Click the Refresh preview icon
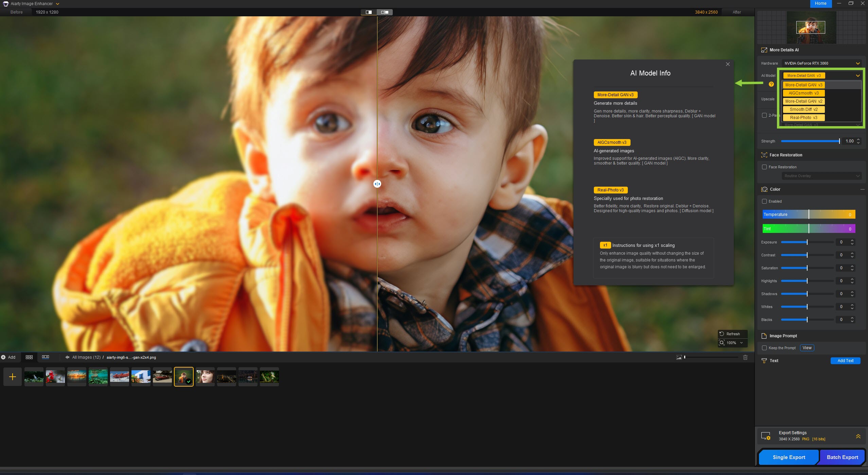The height and width of the screenshot is (475, 868). [722, 334]
